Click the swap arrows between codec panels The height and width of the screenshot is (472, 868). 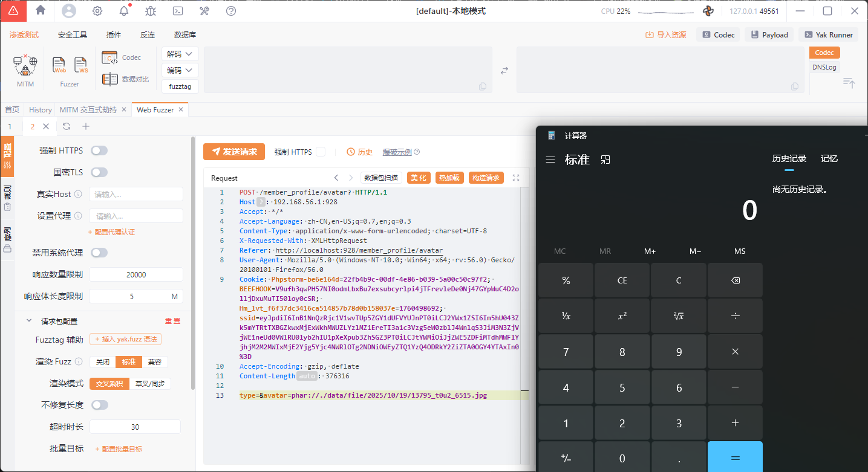pyautogui.click(x=504, y=71)
